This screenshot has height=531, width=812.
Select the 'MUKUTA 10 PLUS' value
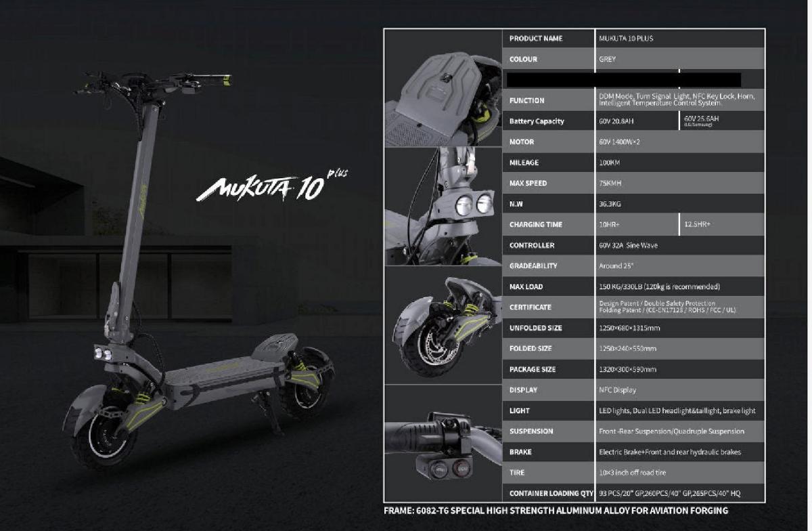click(626, 39)
